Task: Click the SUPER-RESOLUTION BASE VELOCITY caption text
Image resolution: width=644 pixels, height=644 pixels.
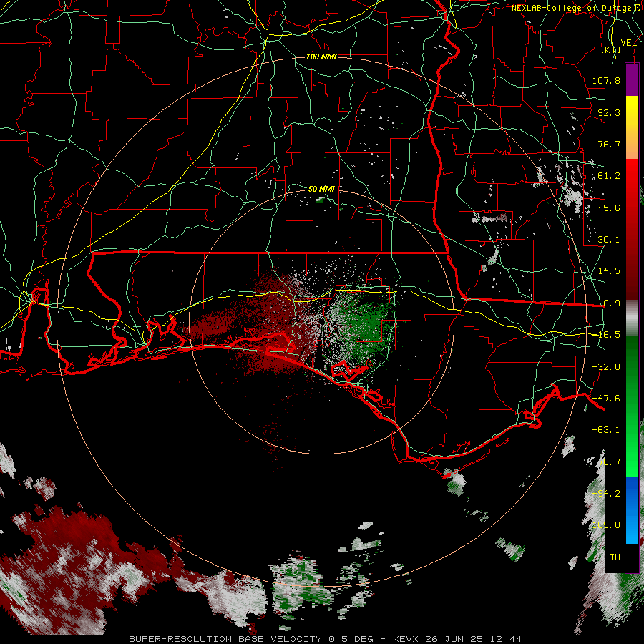Action: (x=225, y=639)
